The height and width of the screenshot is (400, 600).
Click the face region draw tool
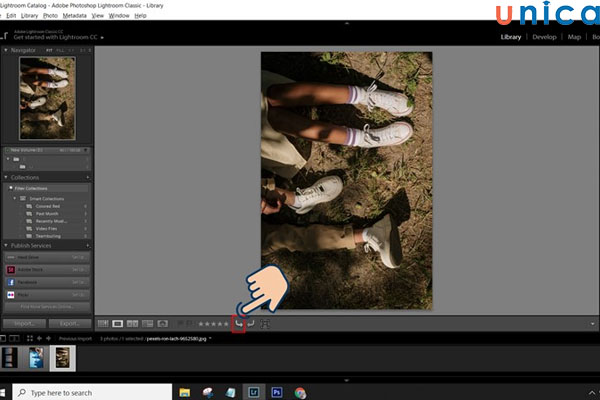pyautogui.click(x=264, y=324)
